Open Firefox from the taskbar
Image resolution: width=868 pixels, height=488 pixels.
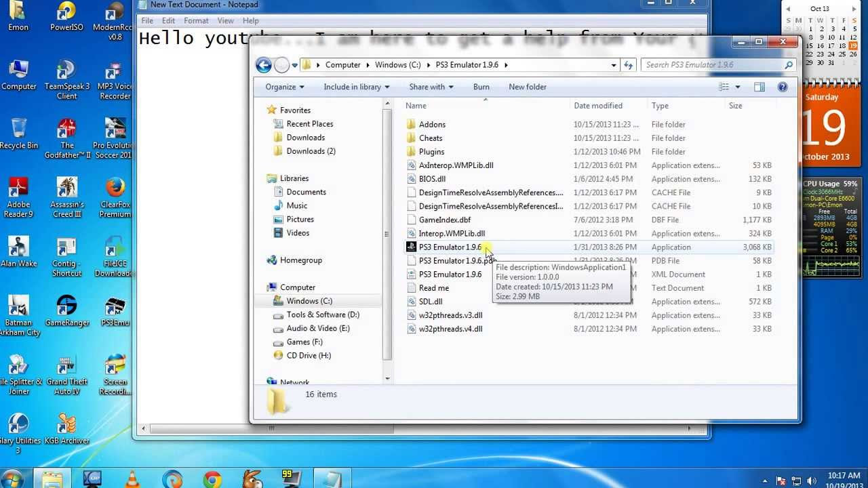172,479
